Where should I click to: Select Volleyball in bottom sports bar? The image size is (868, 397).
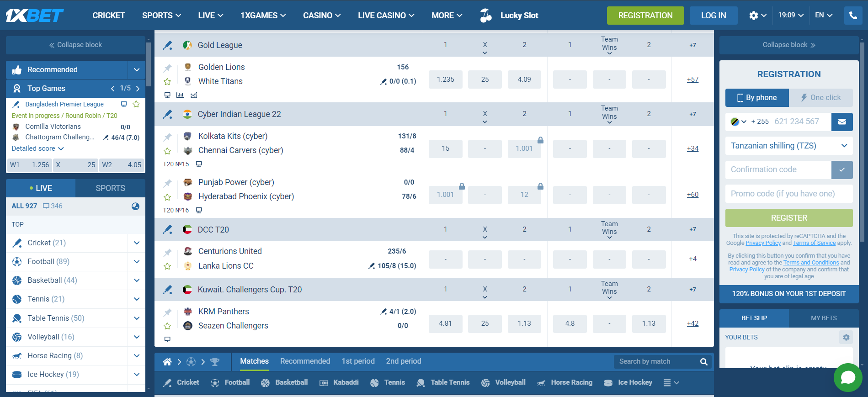[x=503, y=382]
